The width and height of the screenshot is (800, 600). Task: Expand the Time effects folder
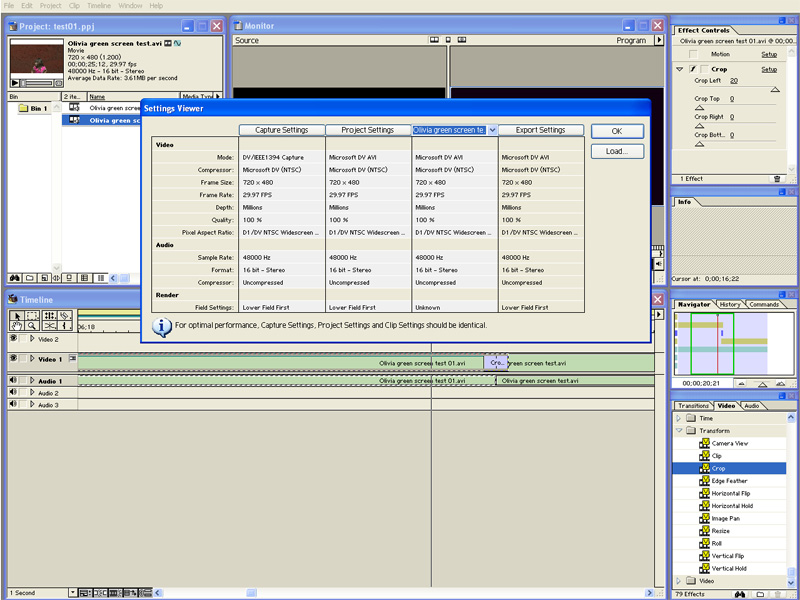click(679, 418)
